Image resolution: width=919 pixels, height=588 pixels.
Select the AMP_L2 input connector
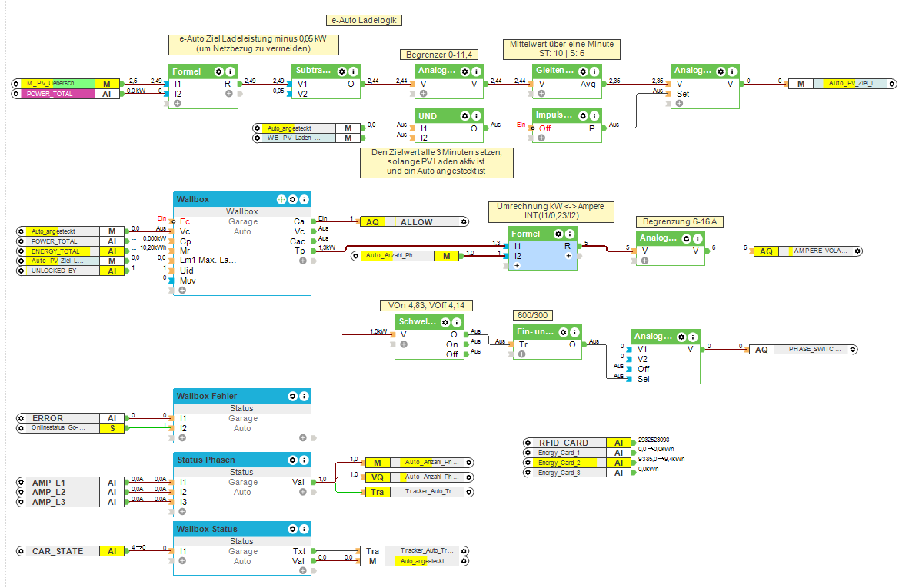[70, 493]
